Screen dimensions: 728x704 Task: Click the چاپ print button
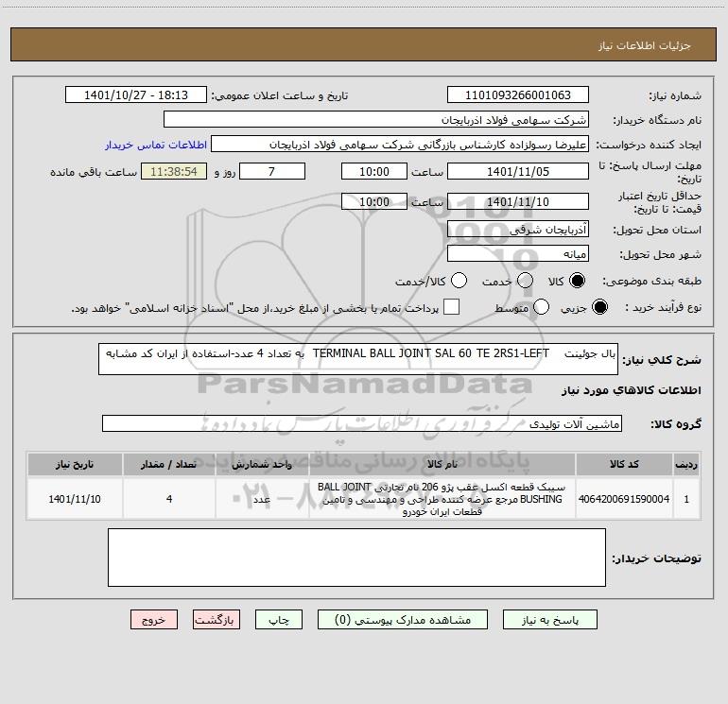coord(279,620)
